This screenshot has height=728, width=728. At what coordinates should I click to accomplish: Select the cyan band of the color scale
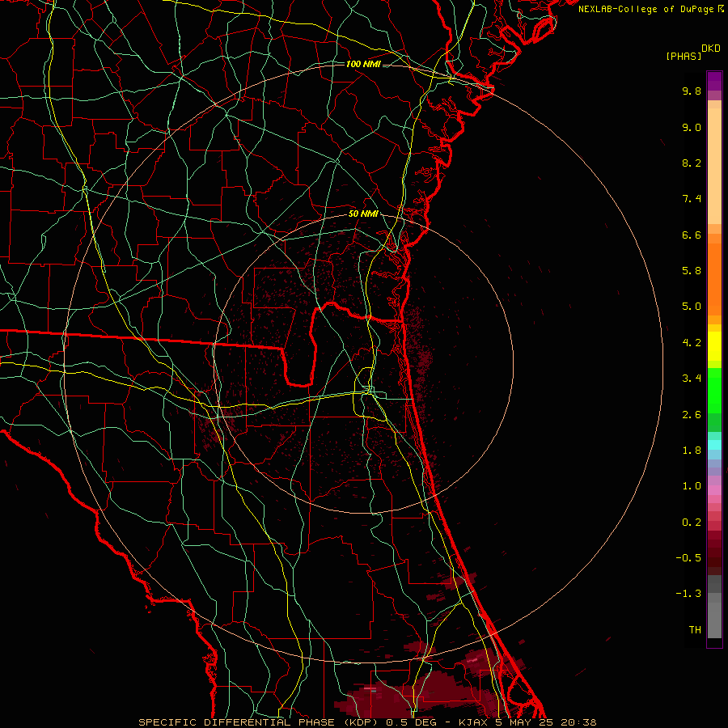[714, 445]
